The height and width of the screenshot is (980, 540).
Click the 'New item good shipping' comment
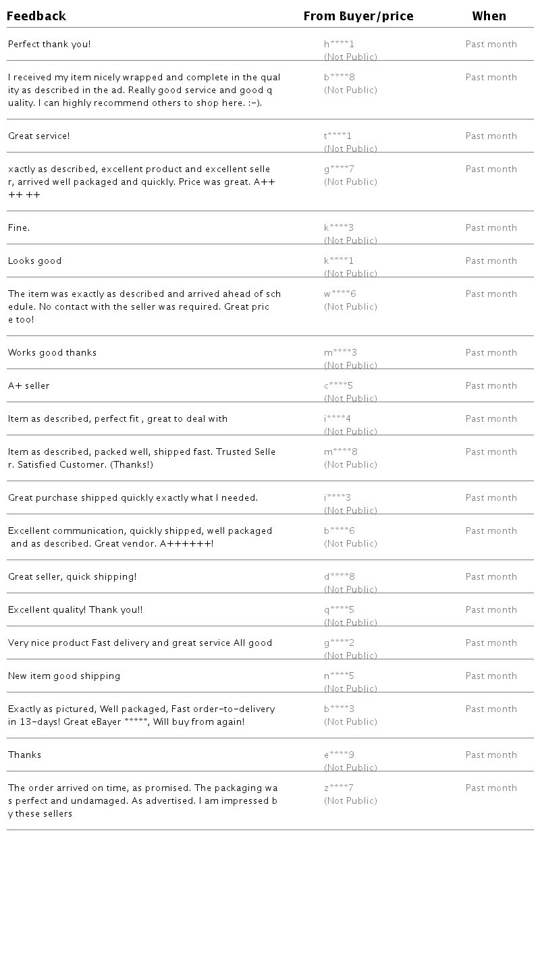64,676
